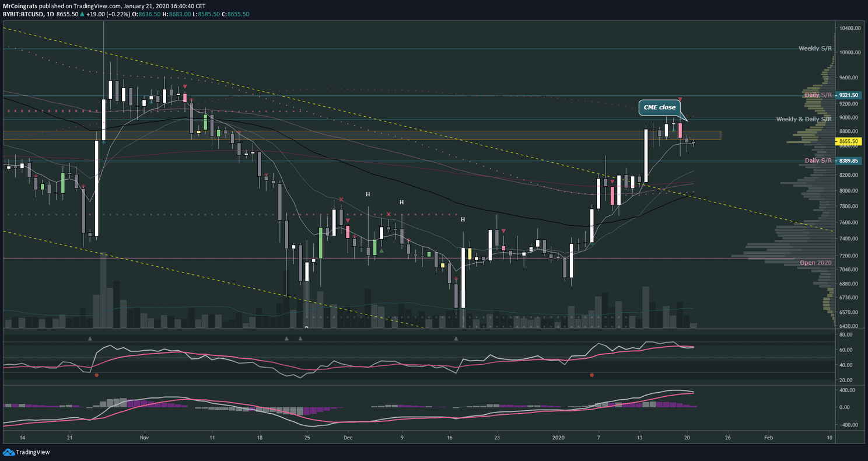Click the 10000.00 price axis label

click(850, 53)
